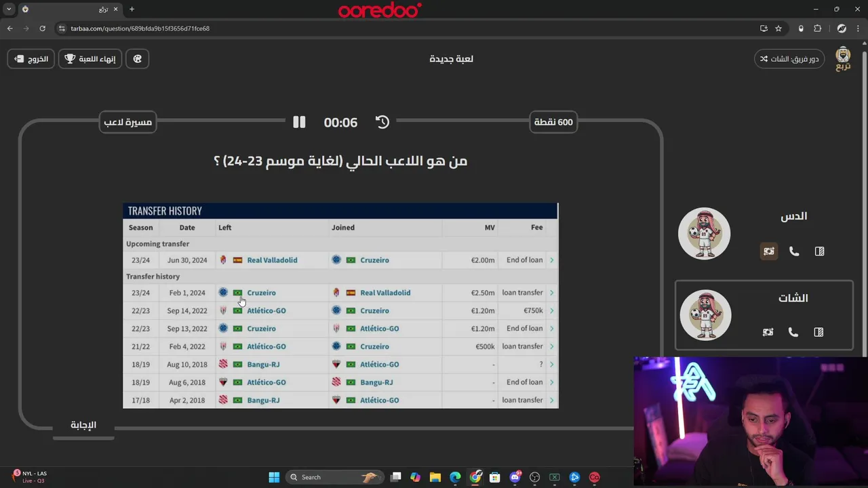Click the install app icon in address bar
Image resolution: width=868 pixels, height=488 pixels.
pyautogui.click(x=764, y=28)
